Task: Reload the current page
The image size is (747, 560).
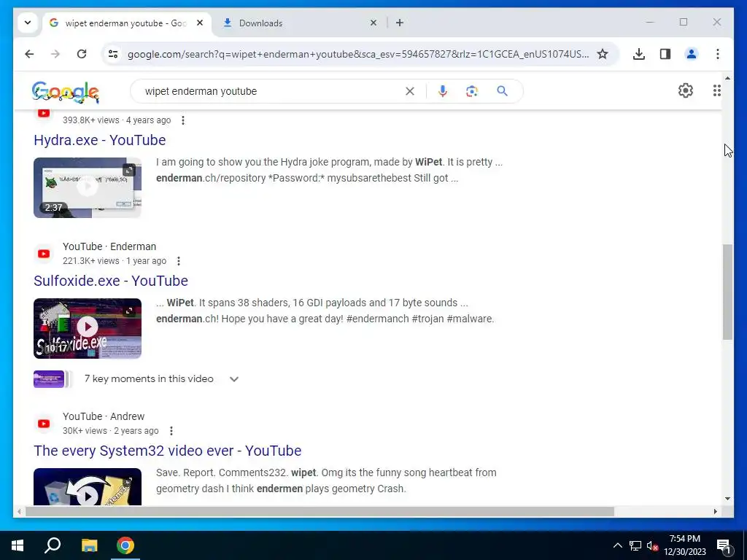Action: 82,54
